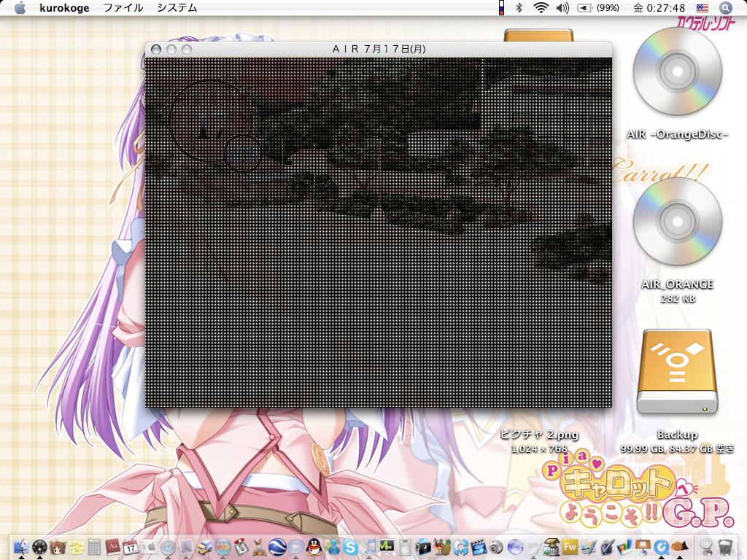The image size is (747, 560).
Task: Open Stickies yellow notes in the Dock
Action: click(76, 548)
